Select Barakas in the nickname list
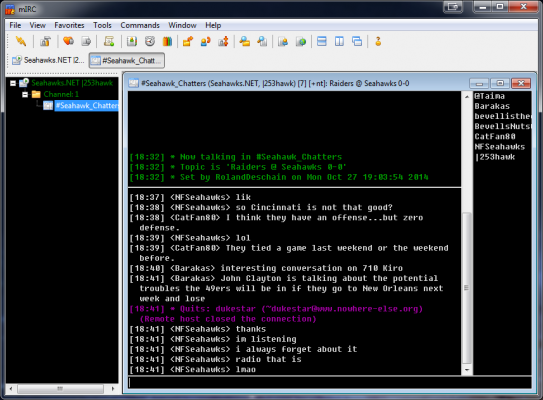 tap(492, 106)
